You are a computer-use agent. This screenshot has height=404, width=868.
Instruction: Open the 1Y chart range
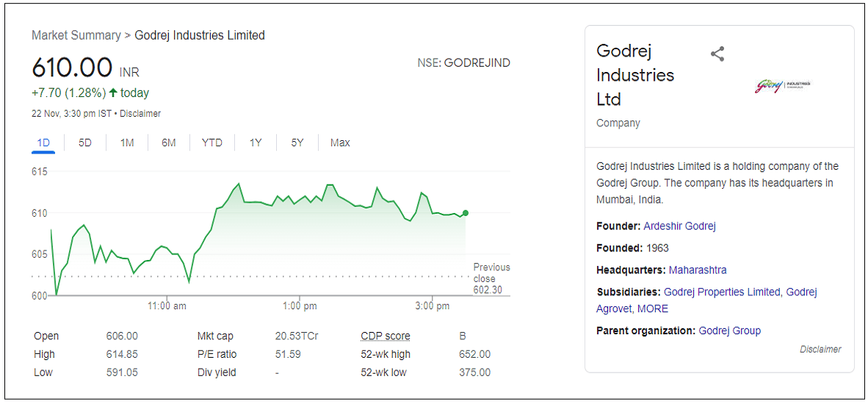256,143
